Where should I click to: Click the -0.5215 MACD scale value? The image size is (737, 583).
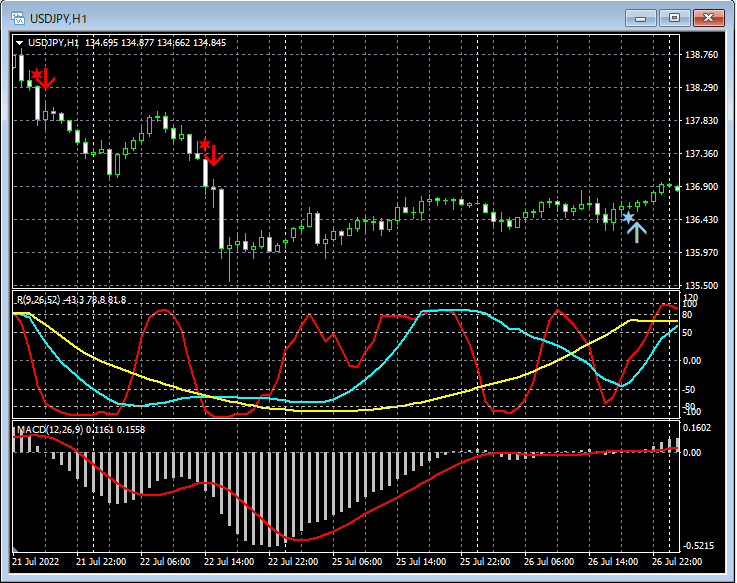click(698, 546)
